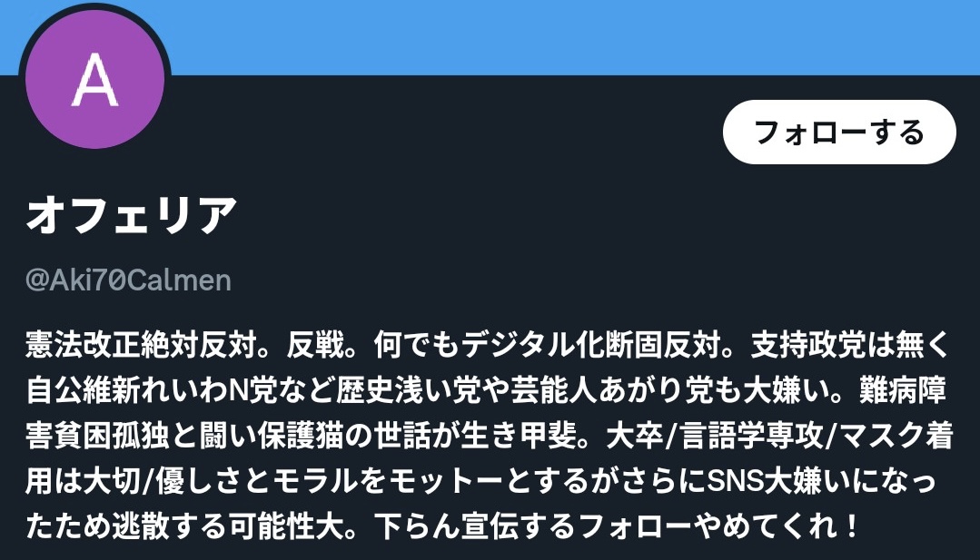
Task: Click bio phrase 憲法改正絶対反対
Action: 142,345
